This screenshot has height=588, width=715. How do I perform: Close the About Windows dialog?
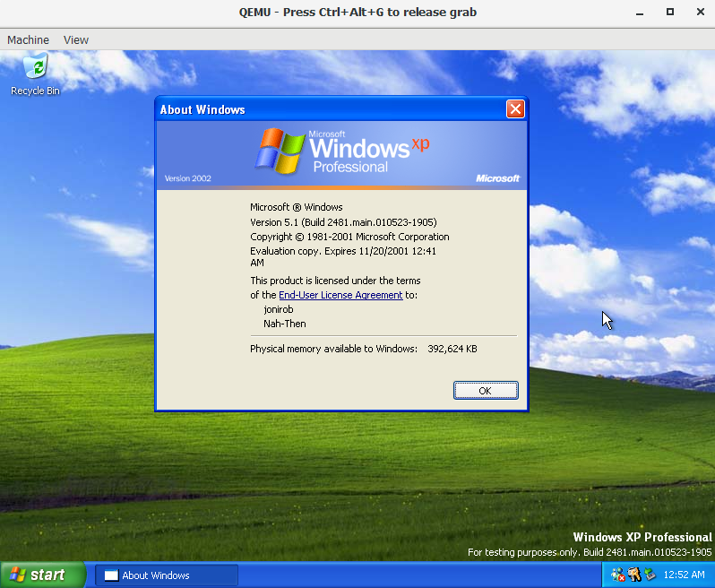tap(515, 109)
